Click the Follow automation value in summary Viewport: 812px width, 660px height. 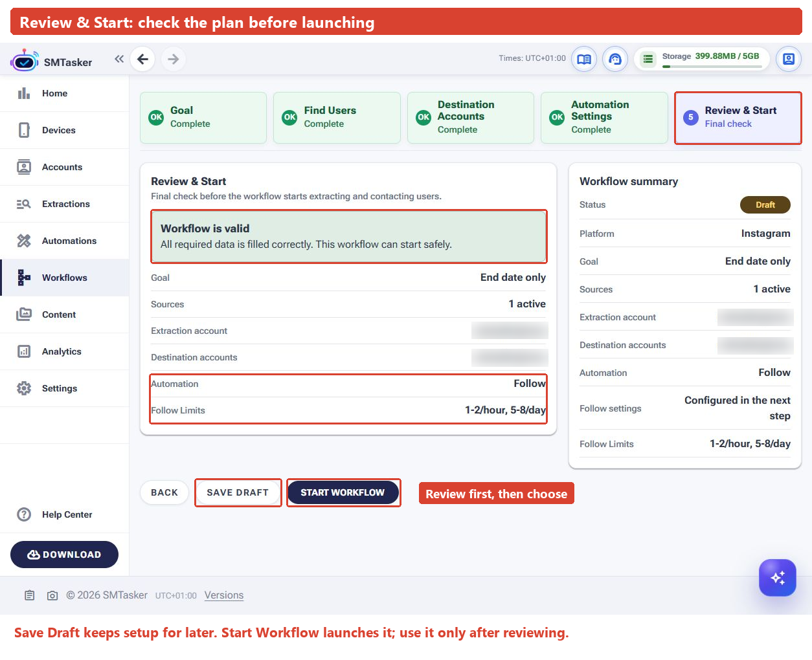[x=774, y=372]
